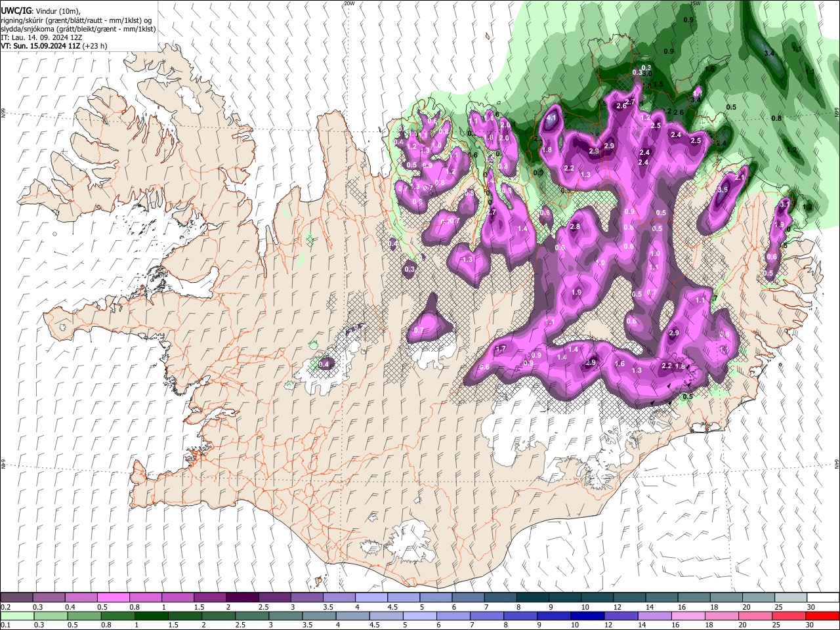Select the 'IT: Lau. 14. 09. 2024 12Z' line

click(x=41, y=37)
